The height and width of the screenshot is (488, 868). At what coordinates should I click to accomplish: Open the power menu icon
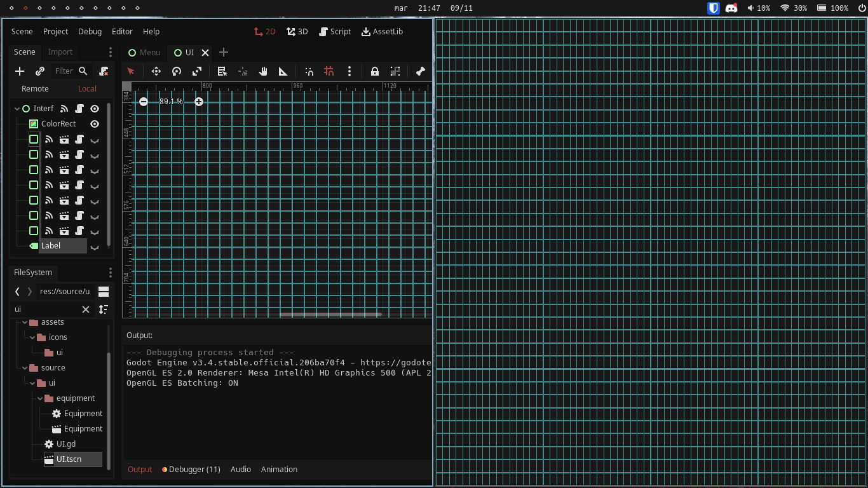[x=862, y=8]
